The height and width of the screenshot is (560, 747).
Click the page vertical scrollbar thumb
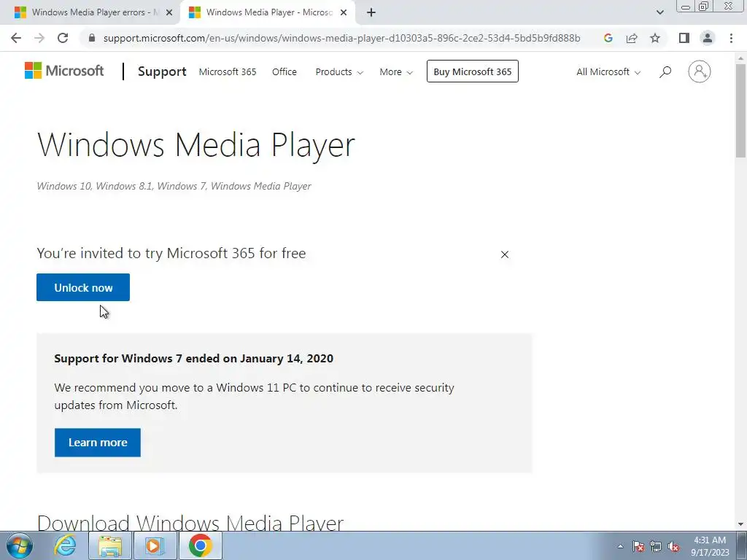(x=740, y=111)
